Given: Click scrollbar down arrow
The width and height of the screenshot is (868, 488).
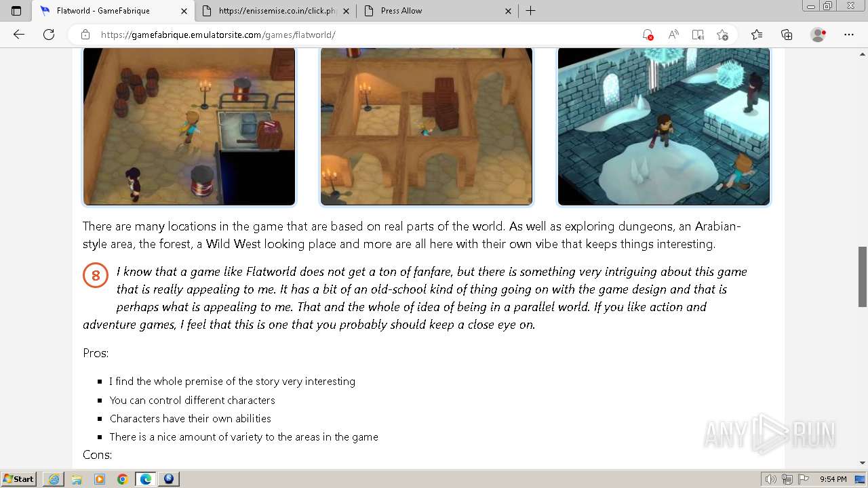Looking at the screenshot, I should tap(863, 463).
